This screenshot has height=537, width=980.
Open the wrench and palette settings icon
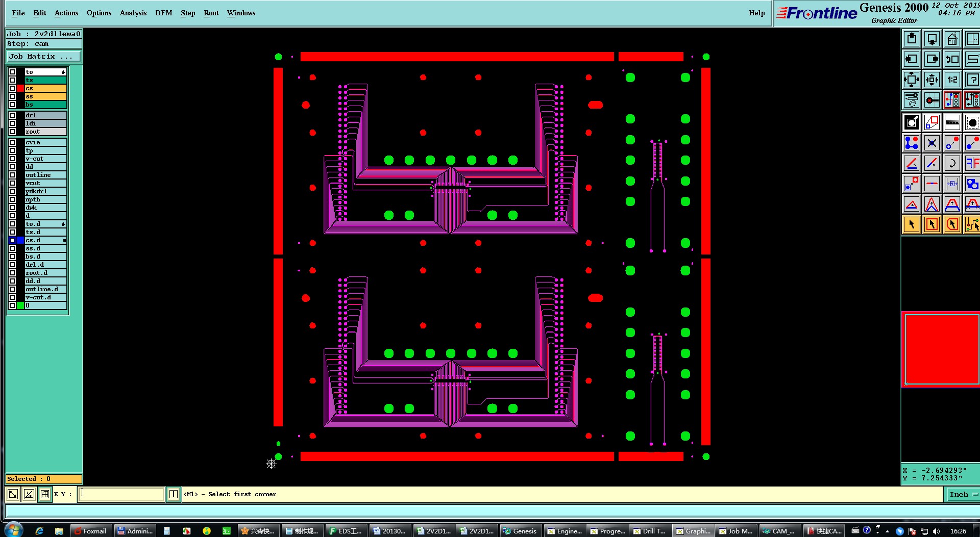point(912,100)
